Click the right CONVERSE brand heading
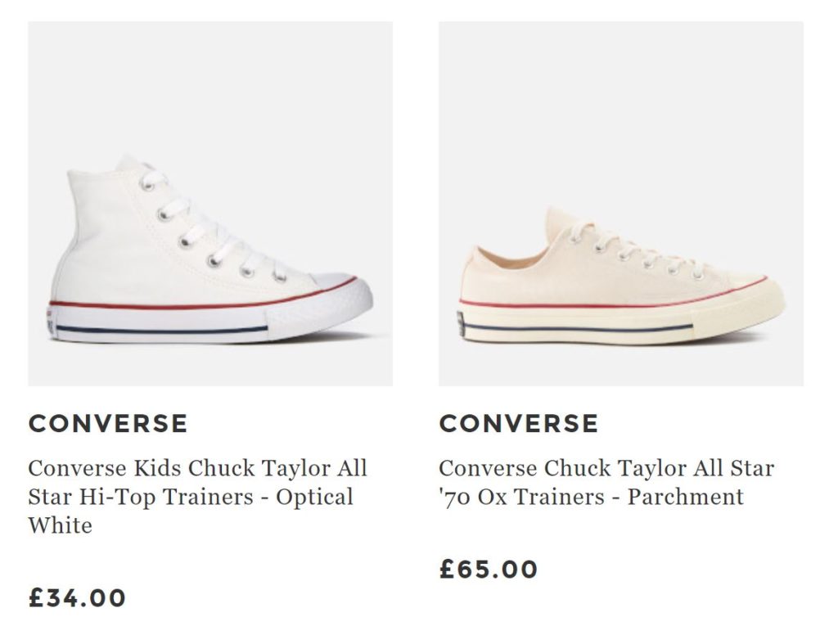 click(x=519, y=423)
